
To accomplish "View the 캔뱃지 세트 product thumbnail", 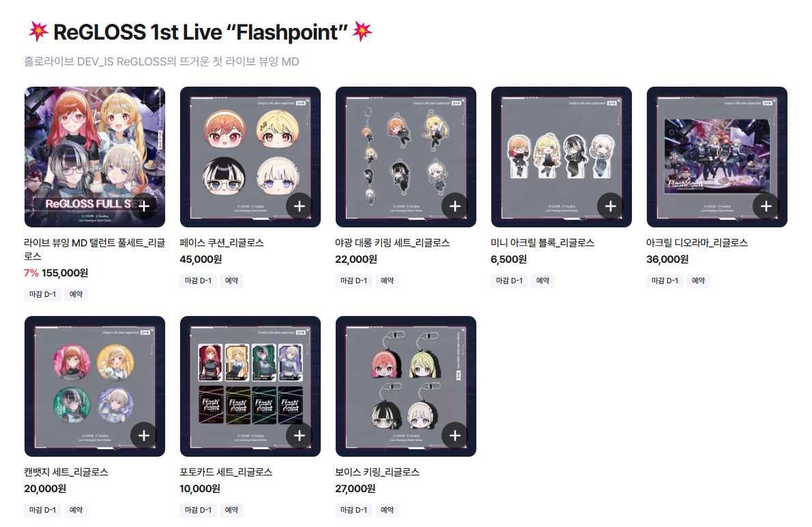I will pyautogui.click(x=95, y=386).
